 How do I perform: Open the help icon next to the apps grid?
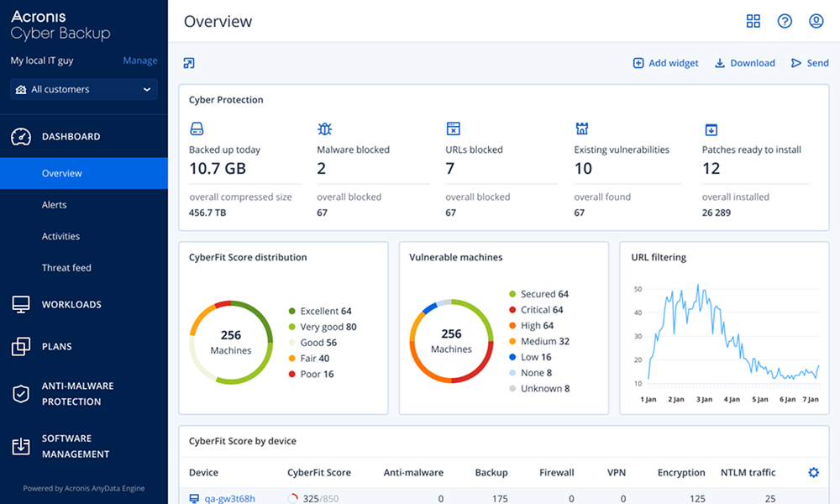(x=785, y=21)
